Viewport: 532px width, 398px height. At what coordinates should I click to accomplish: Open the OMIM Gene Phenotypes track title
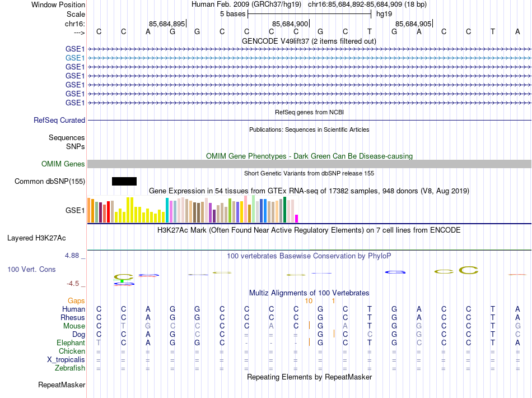(x=310, y=156)
